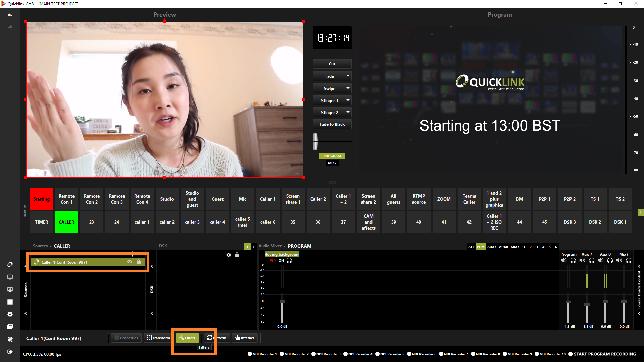Enable NDI Recorder 5 radio button
The width and height of the screenshot is (644, 362).
click(377, 354)
